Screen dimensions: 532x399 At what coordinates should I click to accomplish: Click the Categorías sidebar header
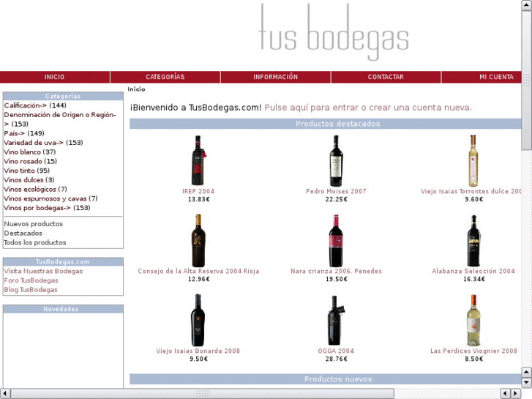coord(63,96)
